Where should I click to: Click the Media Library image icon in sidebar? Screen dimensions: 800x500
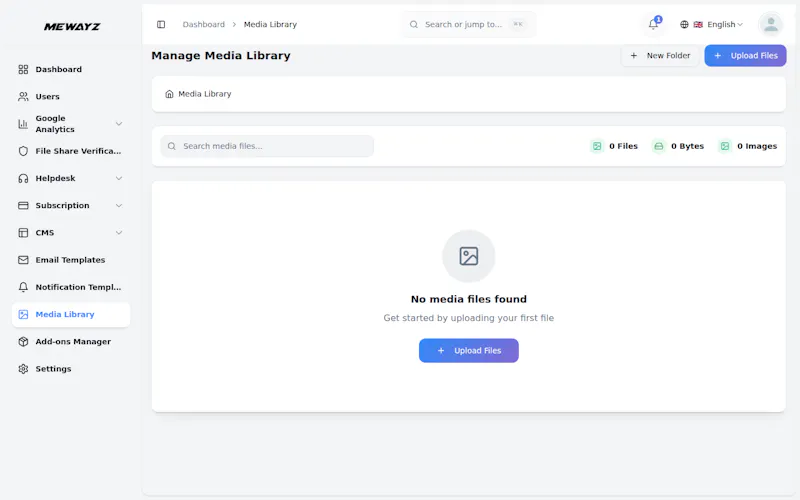tap(23, 314)
